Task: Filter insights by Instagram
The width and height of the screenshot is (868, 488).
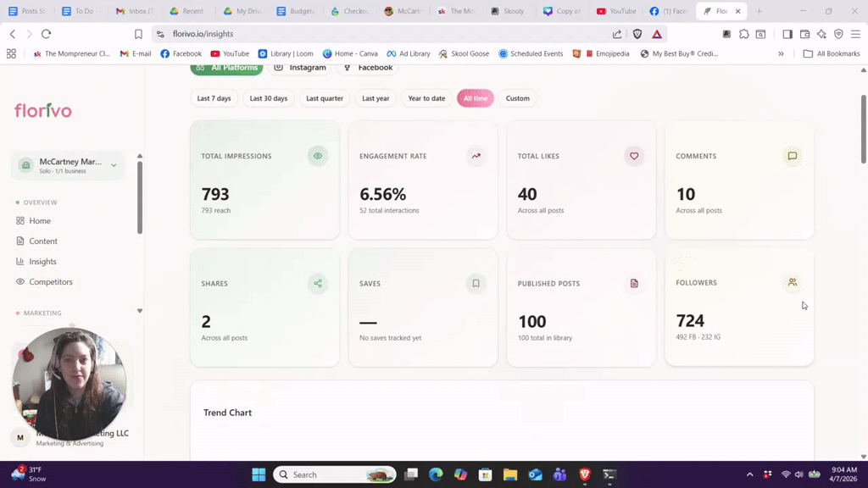Action: coord(300,68)
